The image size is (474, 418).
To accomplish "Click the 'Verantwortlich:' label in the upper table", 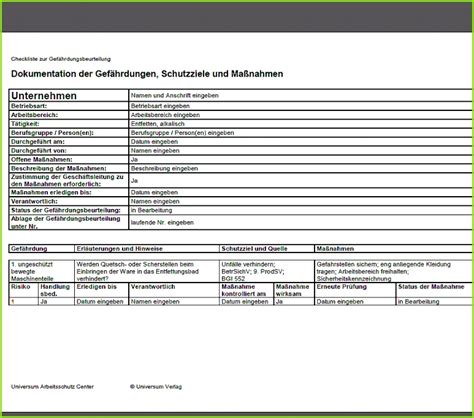I will click(x=34, y=201).
